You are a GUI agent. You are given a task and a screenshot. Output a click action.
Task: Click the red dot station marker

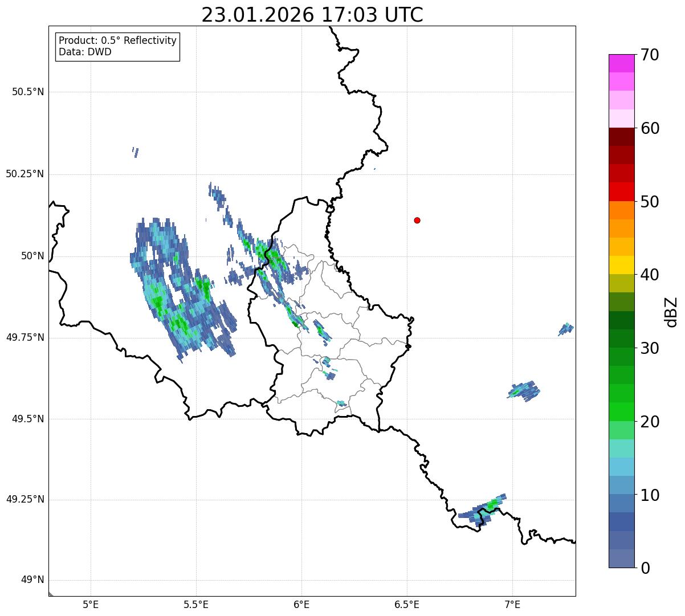click(417, 220)
